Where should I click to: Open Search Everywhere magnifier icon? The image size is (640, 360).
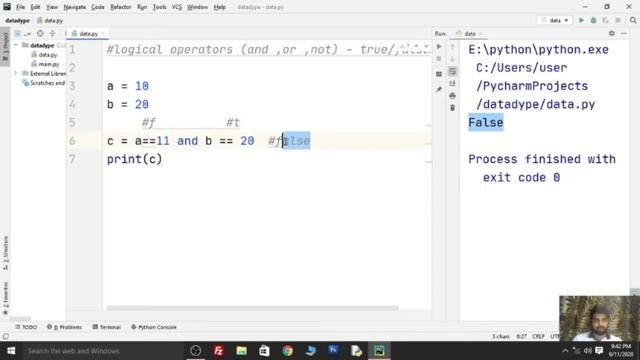click(x=633, y=20)
